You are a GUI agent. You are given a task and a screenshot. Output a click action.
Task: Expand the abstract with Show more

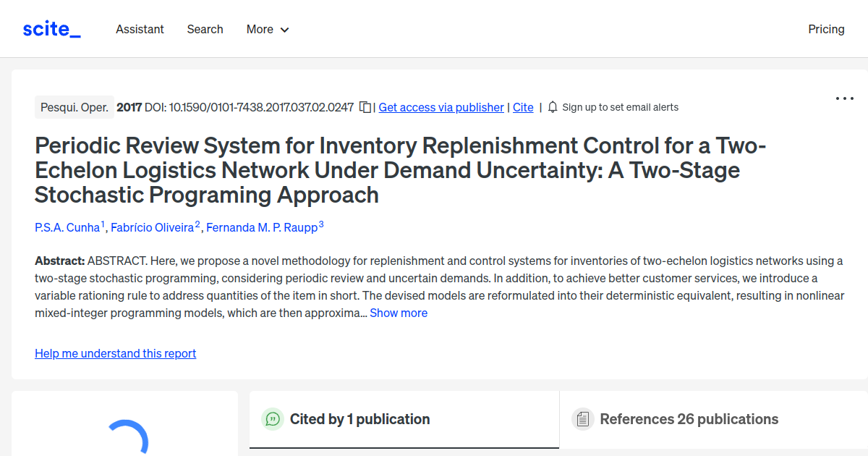399,313
